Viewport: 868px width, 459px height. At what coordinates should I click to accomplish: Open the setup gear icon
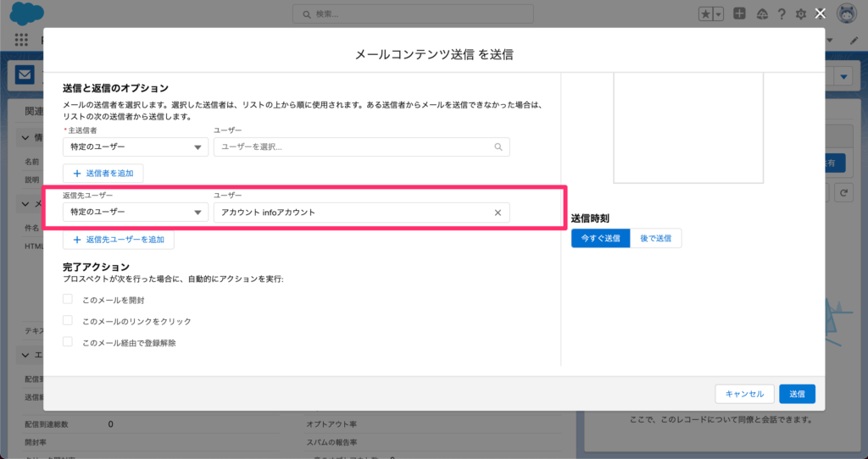pos(801,14)
